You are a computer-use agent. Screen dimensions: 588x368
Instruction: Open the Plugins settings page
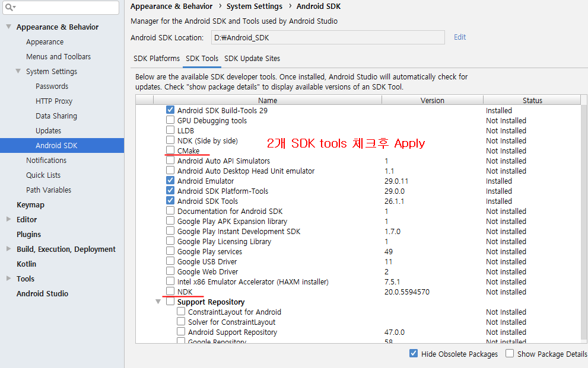click(x=28, y=234)
